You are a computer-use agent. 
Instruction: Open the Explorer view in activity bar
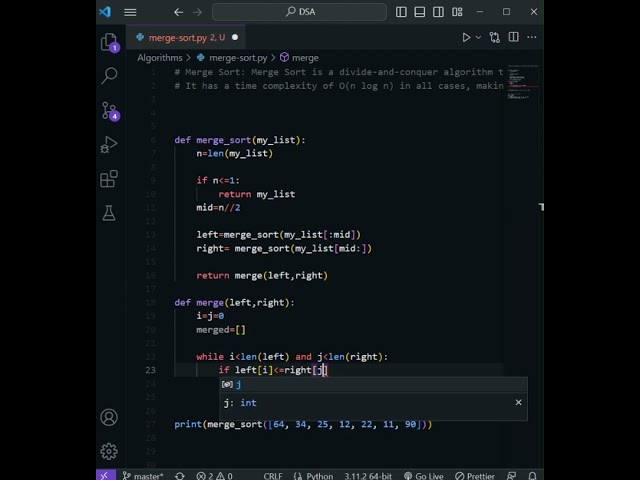point(109,42)
